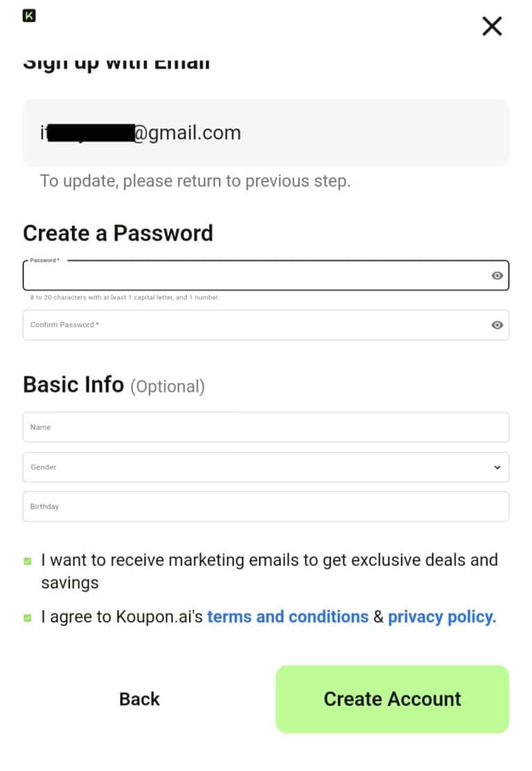View the privacy policy

439,616
